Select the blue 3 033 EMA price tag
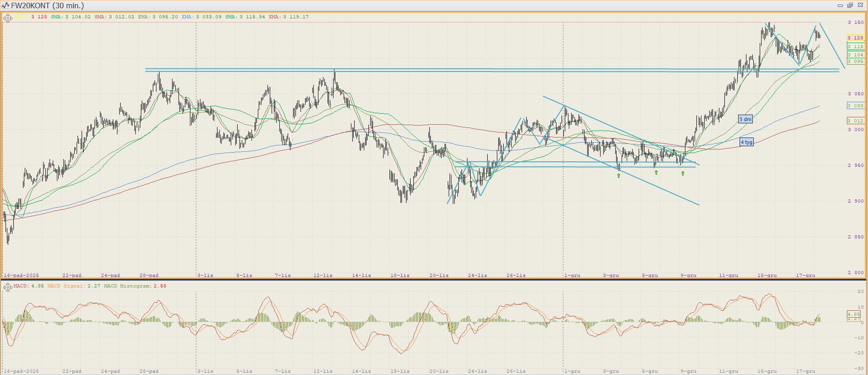The image size is (868, 375). click(x=855, y=106)
